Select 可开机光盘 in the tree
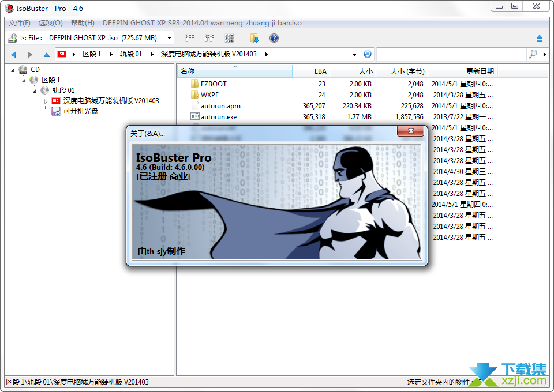The width and height of the screenshot is (554, 392). click(81, 111)
